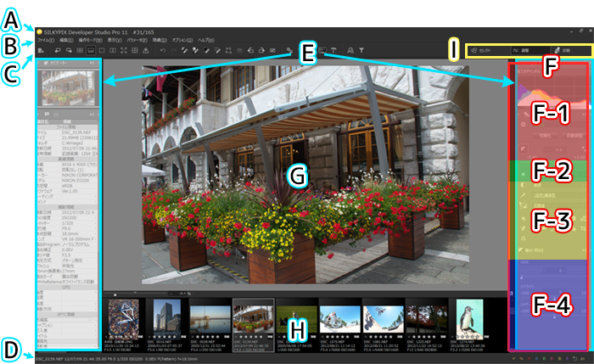Open the 表示(V) menu
Viewport: 594px width, 364px height.
coord(115,40)
